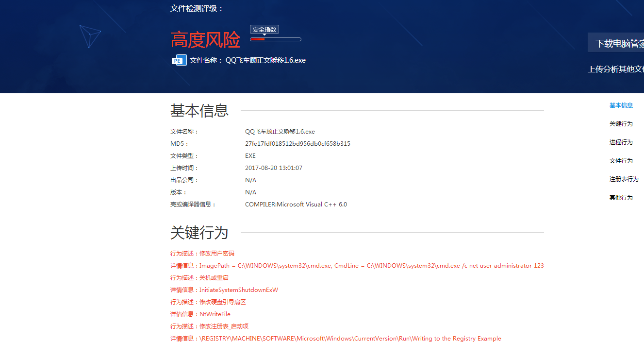644x359 pixels.
Task: Click the 上传时间 label
Action: point(184,168)
